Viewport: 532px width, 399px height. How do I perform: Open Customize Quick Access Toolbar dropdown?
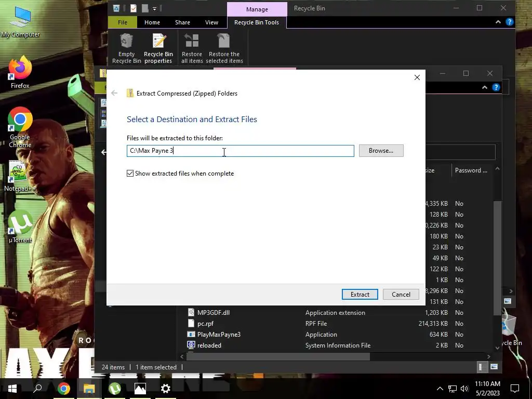(154, 8)
